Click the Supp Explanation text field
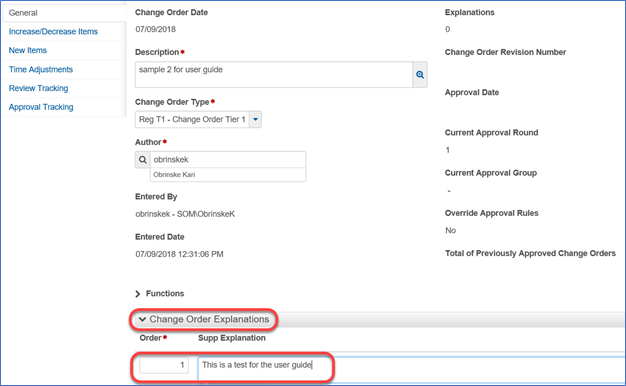Viewport: 626px width, 386px height. (x=411, y=369)
